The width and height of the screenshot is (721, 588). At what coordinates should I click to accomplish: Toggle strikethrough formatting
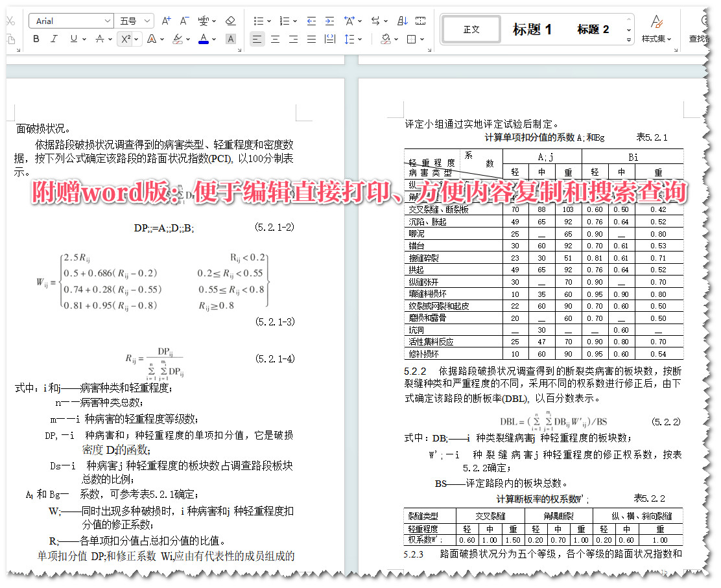[x=99, y=39]
